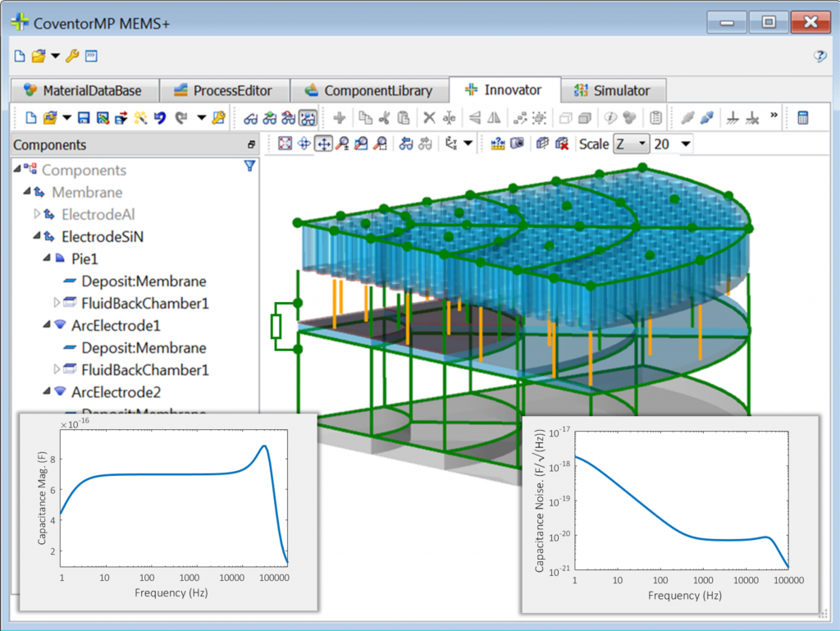Toggle the glasses with green dot view icon
Screen dimensions: 840x631
tap(269, 118)
